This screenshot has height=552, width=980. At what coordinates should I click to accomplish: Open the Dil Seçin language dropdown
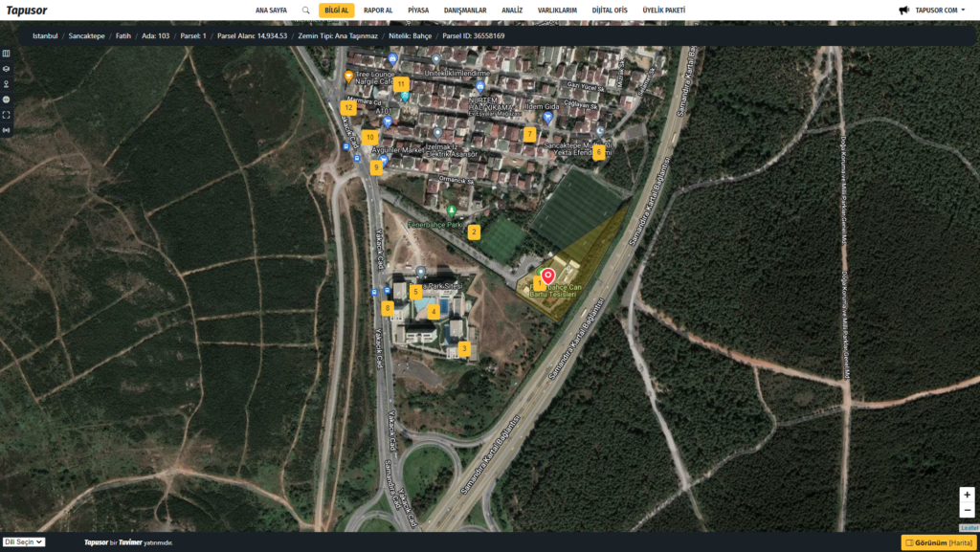point(24,541)
